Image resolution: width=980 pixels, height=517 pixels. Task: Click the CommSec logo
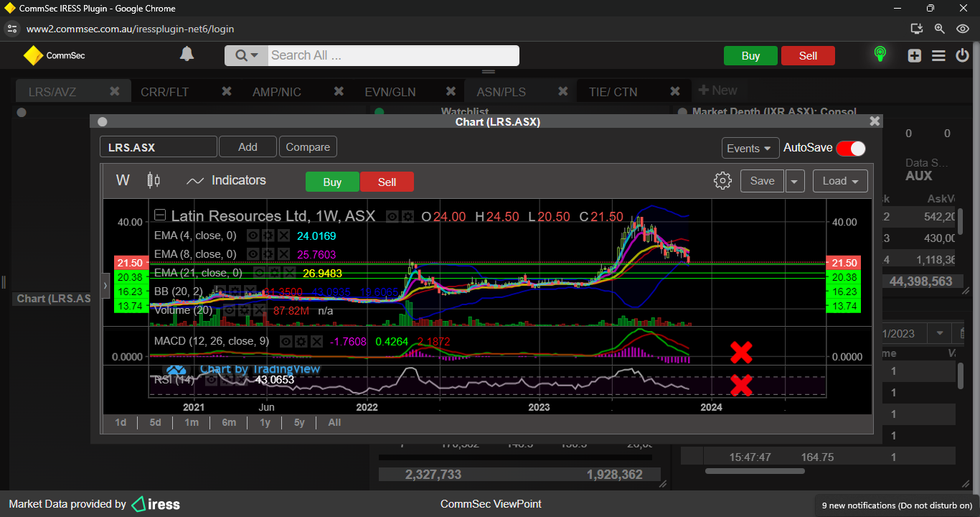[x=55, y=55]
